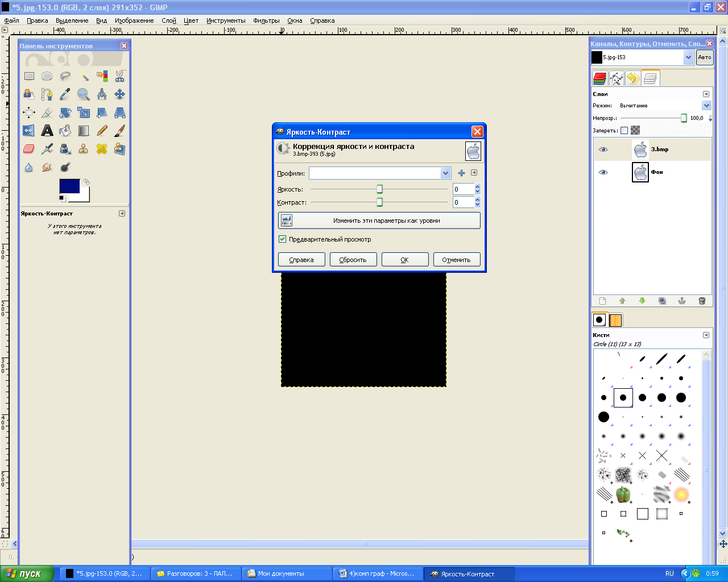Select the Crop tool

pyautogui.click(x=47, y=113)
